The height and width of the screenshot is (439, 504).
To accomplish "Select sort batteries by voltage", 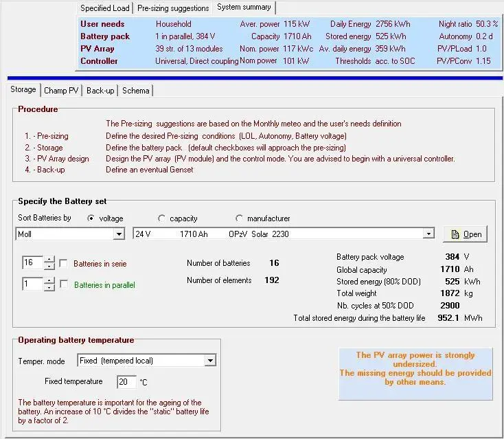I will tap(91, 218).
